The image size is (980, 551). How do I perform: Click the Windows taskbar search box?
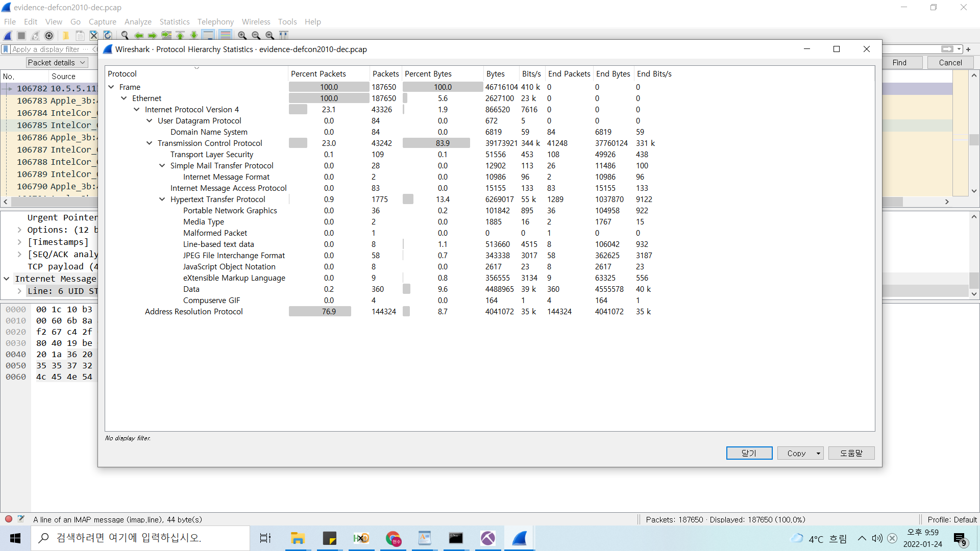click(140, 538)
